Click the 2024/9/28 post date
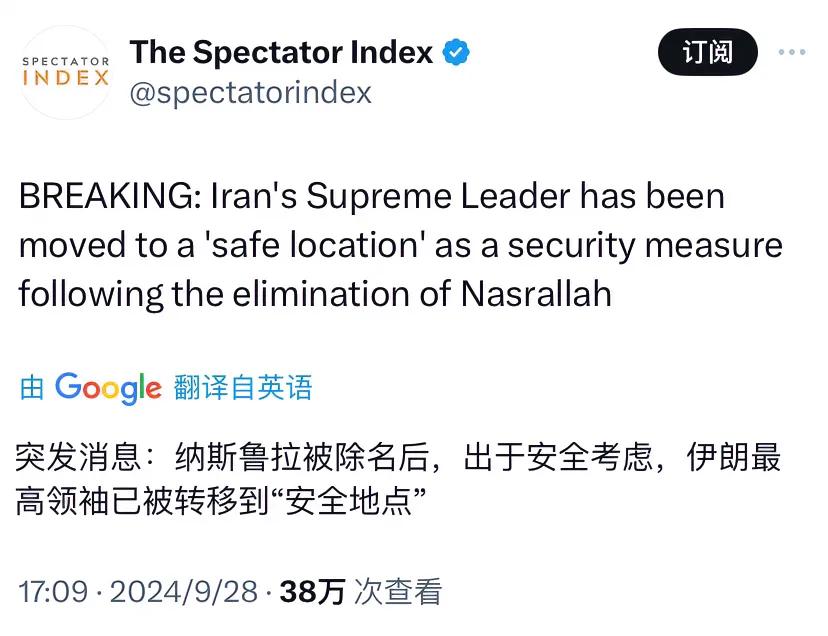Image resolution: width=828 pixels, height=636 pixels. (184, 591)
